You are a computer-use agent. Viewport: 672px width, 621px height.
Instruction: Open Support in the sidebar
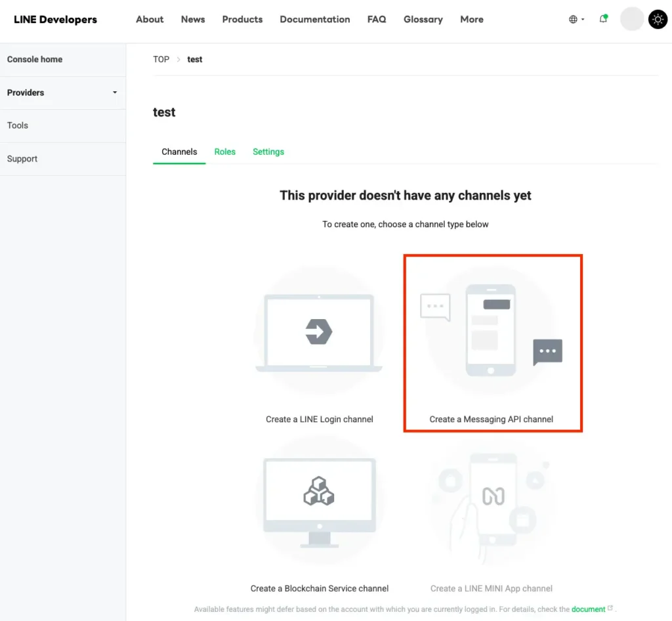click(x=22, y=159)
